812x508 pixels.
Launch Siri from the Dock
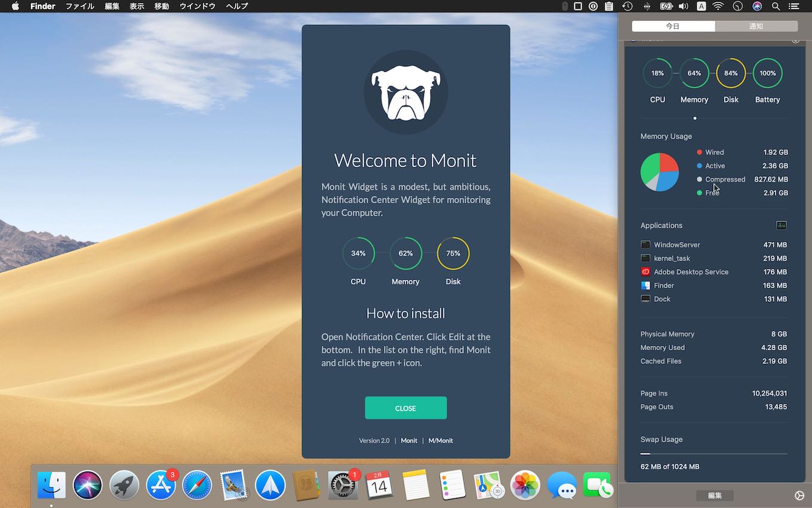(x=88, y=485)
